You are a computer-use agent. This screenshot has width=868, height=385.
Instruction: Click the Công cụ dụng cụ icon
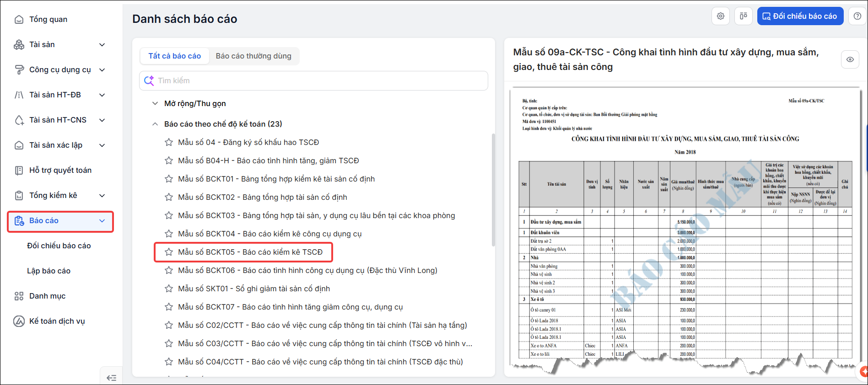(19, 70)
